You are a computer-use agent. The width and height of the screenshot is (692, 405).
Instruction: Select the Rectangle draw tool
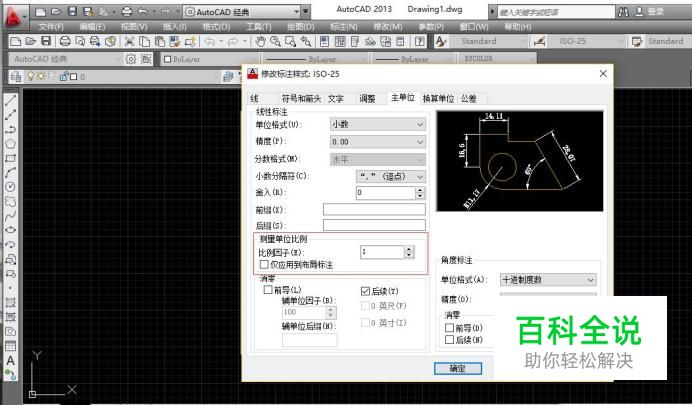[10, 158]
